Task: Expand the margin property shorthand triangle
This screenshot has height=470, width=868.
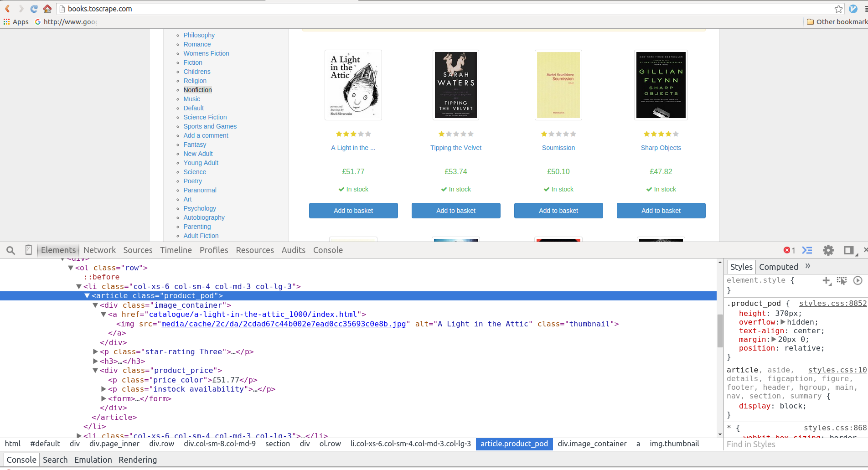Action: [x=774, y=340]
